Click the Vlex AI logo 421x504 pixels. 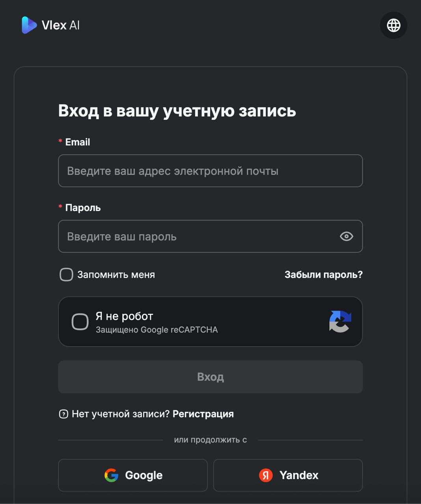coord(50,25)
